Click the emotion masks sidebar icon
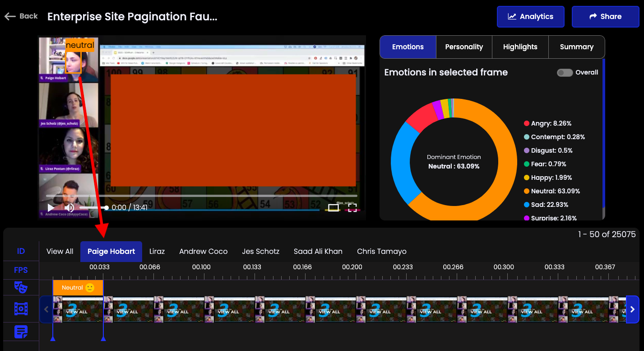644x351 pixels. pos(21,287)
